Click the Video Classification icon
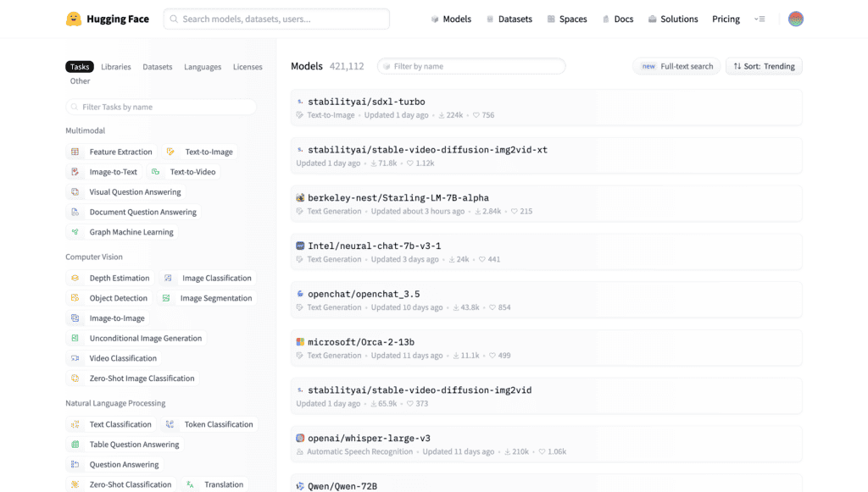This screenshot has height=492, width=868. [x=75, y=358]
